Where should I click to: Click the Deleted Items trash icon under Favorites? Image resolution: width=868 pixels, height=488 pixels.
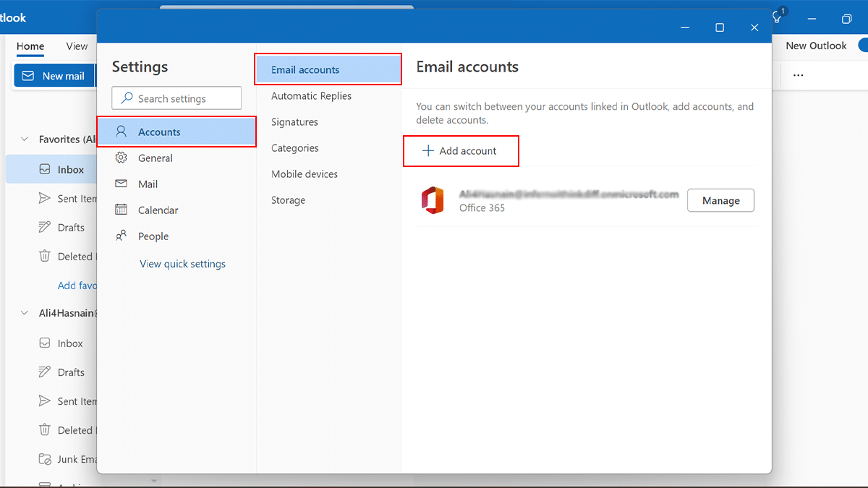45,256
